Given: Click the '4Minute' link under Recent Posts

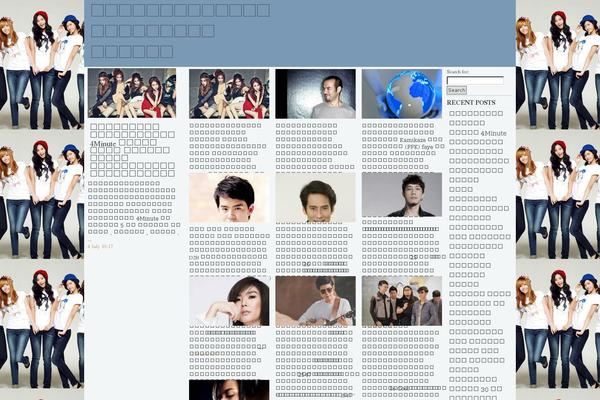Looking at the screenshot, I should [494, 133].
